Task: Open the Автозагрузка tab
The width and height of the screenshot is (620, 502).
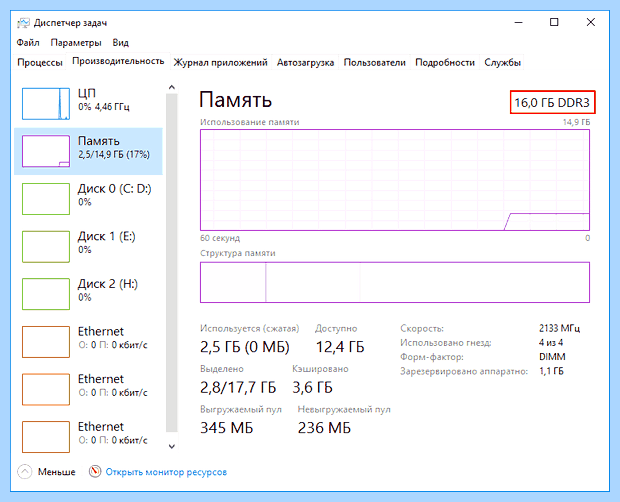Action: click(305, 62)
